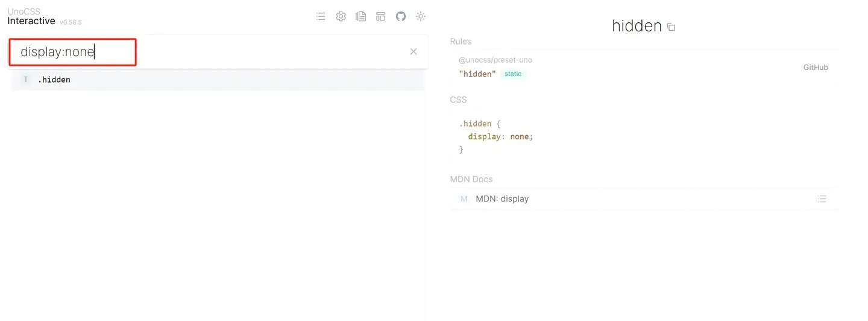This screenshot has height=321, width=868.
Task: Clear the search with the X button
Action: pyautogui.click(x=414, y=52)
